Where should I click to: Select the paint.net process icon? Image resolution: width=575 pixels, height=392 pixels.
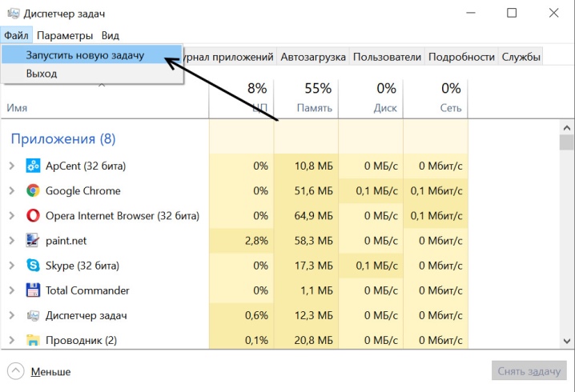(33, 241)
